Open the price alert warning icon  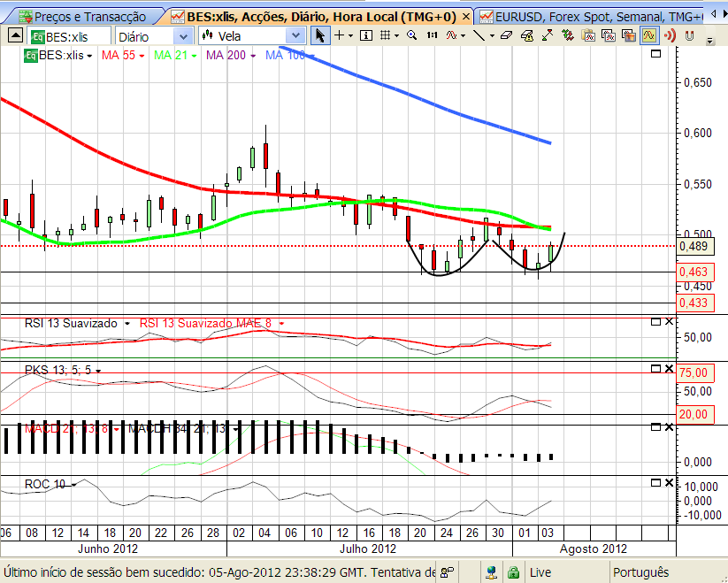[527, 35]
